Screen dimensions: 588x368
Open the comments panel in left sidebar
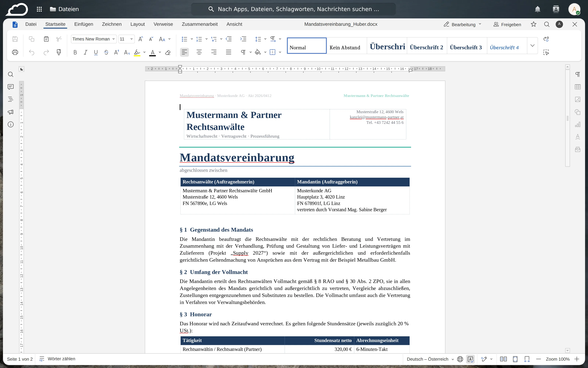coord(11,87)
